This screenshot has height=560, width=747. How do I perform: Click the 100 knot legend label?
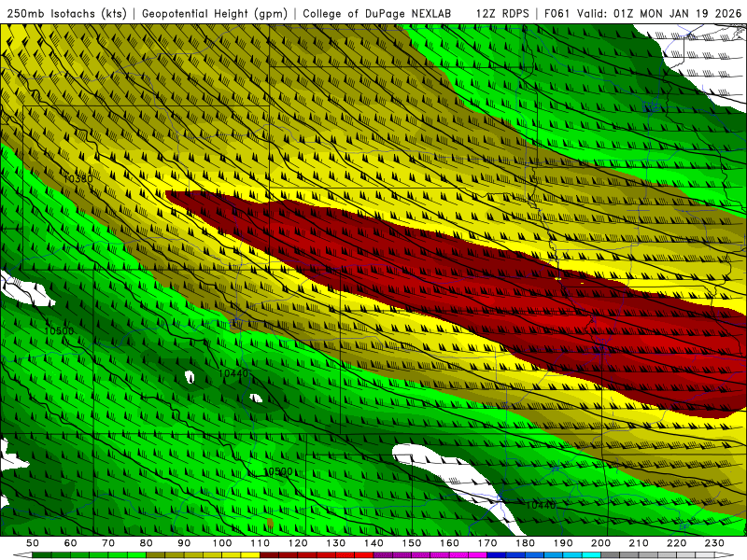click(x=222, y=543)
